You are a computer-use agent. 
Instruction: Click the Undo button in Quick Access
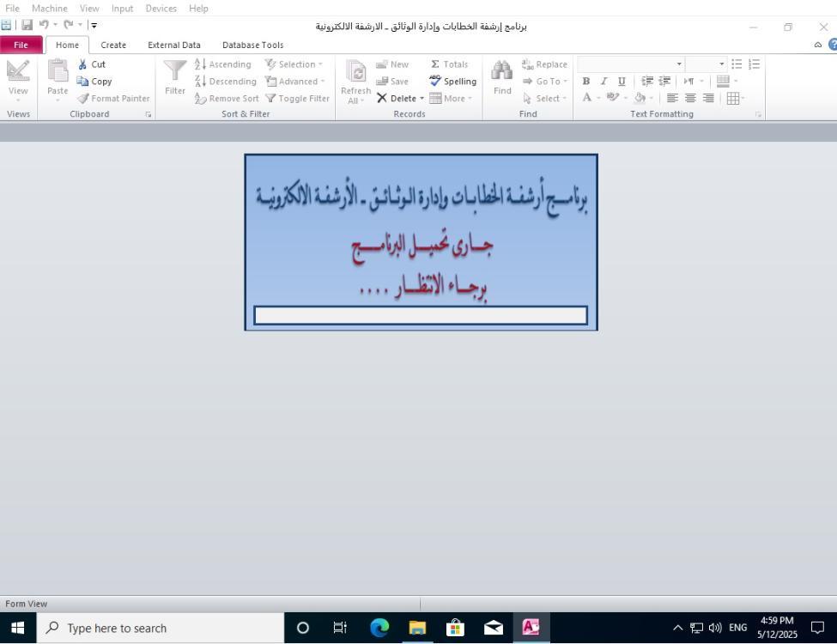[x=44, y=25]
